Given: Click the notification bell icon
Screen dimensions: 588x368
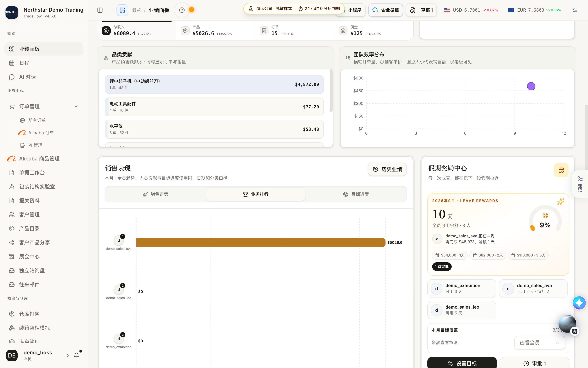Looking at the screenshot, I should 76,355.
